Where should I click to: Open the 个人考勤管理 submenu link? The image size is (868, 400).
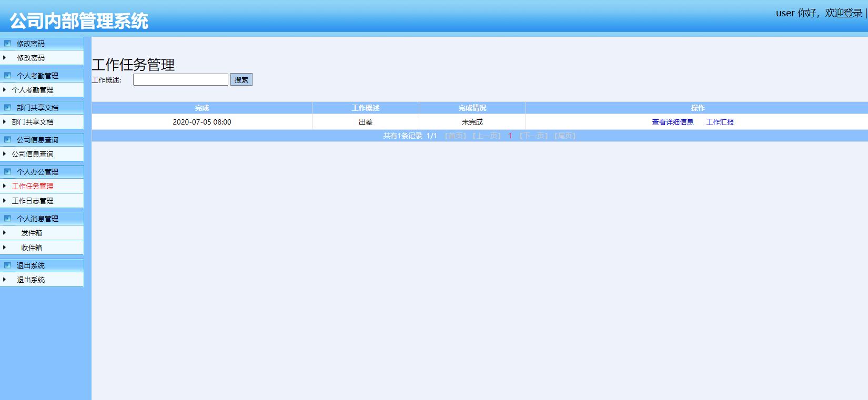(x=33, y=90)
